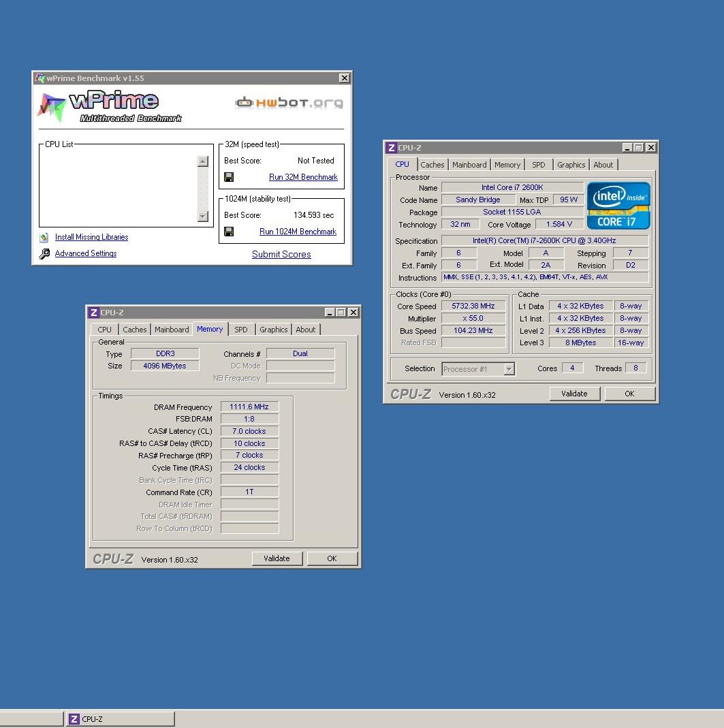Click the Intel Core i7 2600K name field

coord(512,187)
